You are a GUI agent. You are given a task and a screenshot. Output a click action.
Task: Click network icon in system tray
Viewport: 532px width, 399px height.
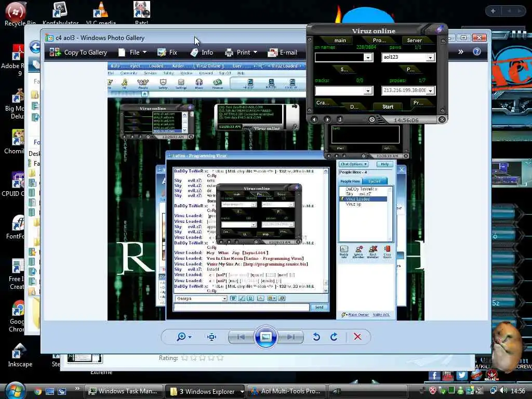pos(494,391)
